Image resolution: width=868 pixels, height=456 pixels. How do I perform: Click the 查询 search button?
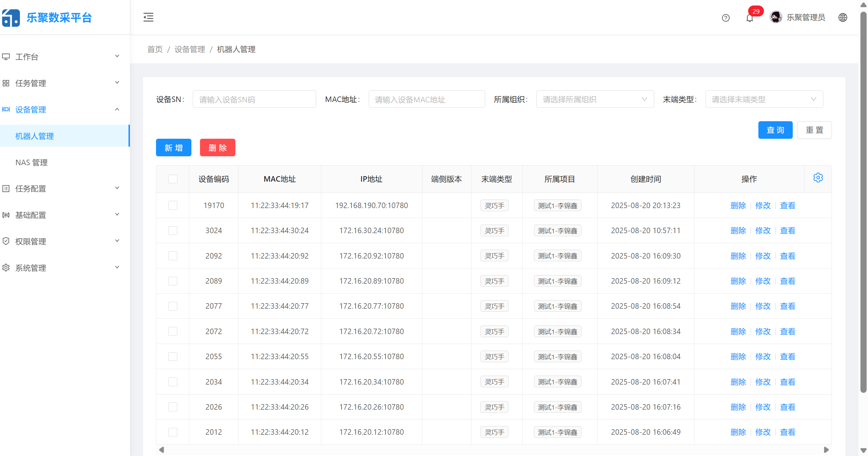tap(775, 130)
